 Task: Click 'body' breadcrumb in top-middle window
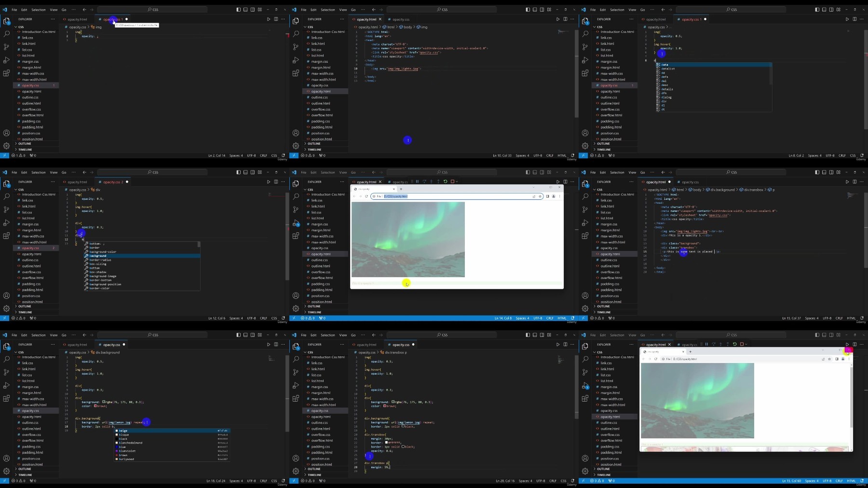click(x=406, y=27)
